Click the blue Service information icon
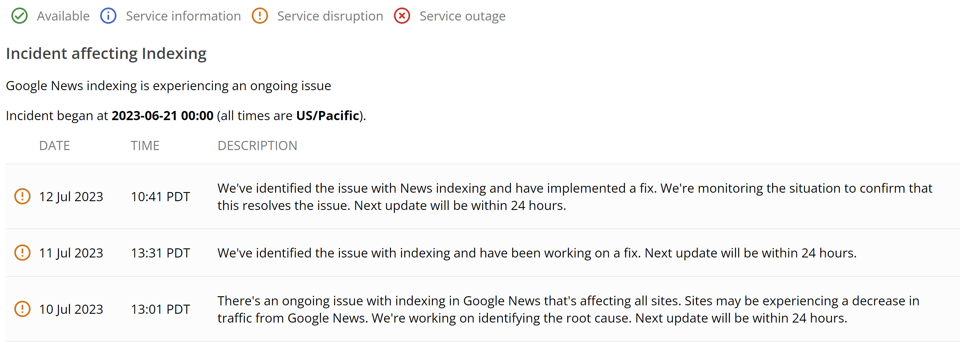Screen dimensions: 980x346 (108, 16)
